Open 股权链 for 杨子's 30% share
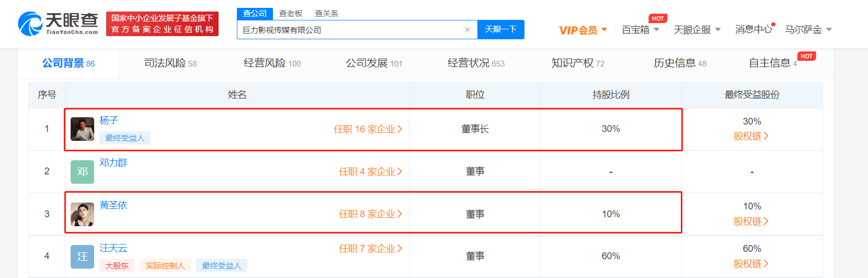This screenshot has width=868, height=278. 751,136
